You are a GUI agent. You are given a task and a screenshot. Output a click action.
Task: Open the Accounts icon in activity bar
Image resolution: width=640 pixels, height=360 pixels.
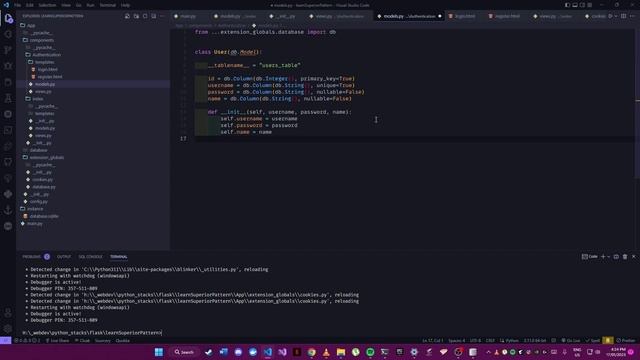pos(8,313)
